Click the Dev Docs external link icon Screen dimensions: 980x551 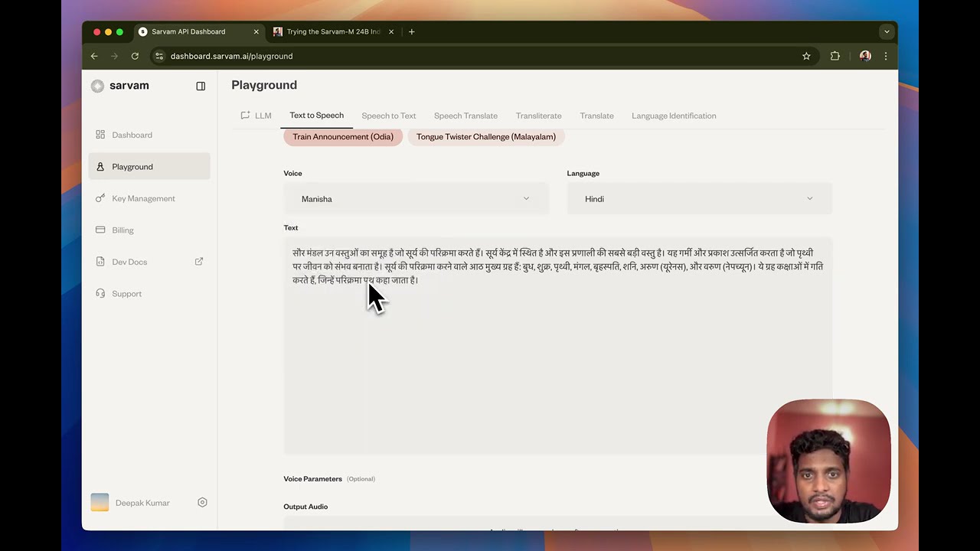(x=199, y=262)
